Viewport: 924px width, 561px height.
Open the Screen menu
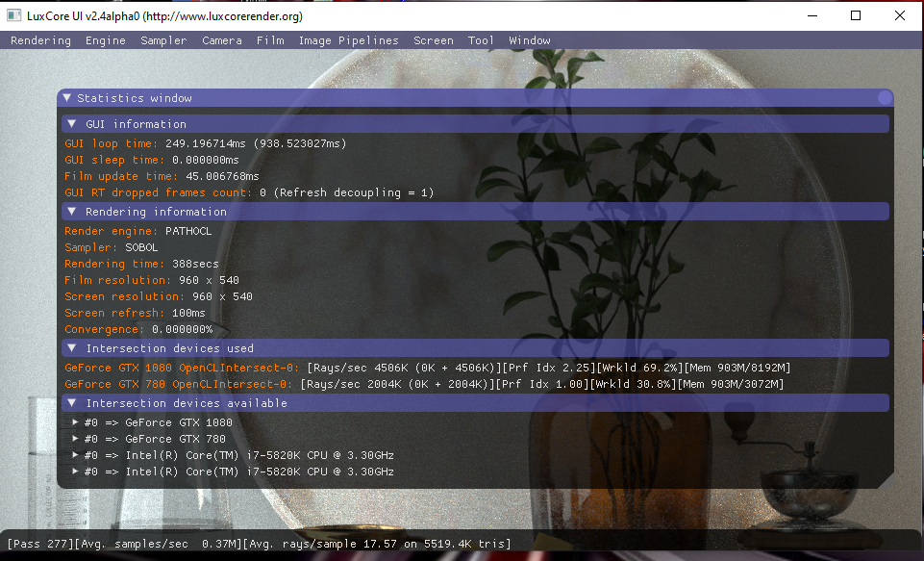(x=434, y=40)
